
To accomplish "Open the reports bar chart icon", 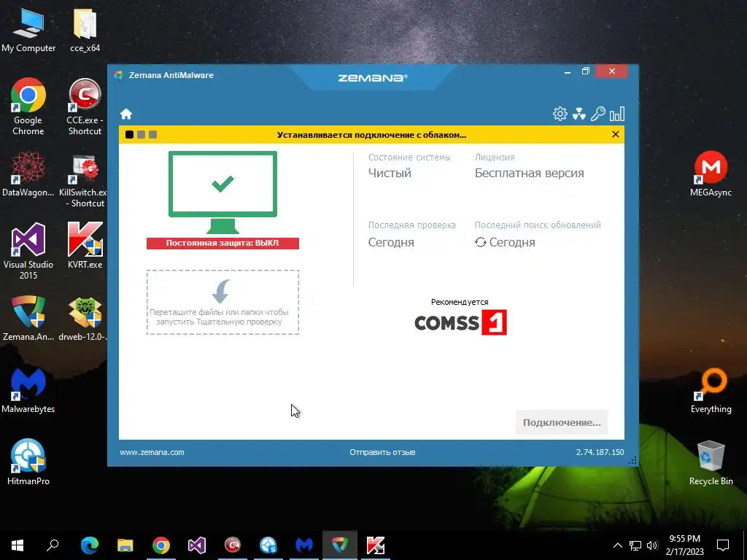I will coord(617,114).
